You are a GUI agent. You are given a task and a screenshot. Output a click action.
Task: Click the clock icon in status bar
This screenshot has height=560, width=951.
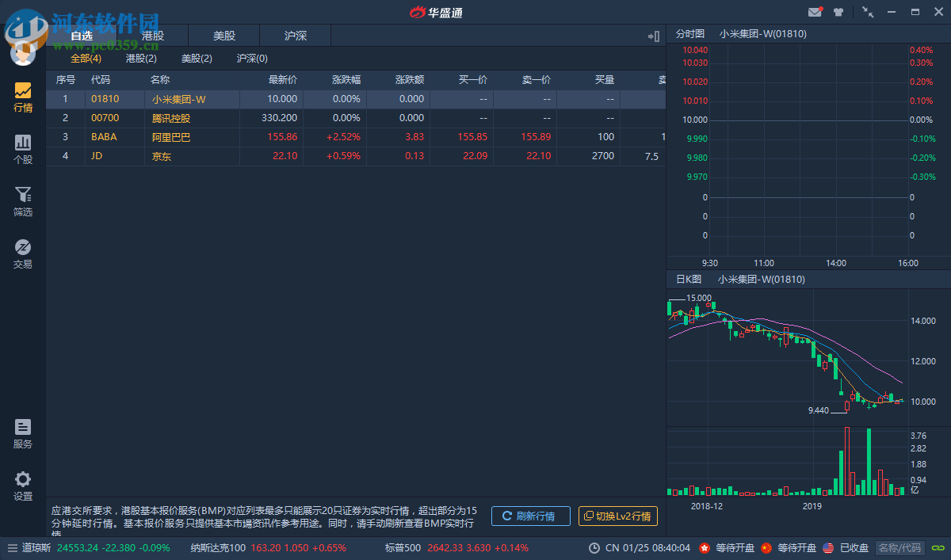tap(594, 548)
